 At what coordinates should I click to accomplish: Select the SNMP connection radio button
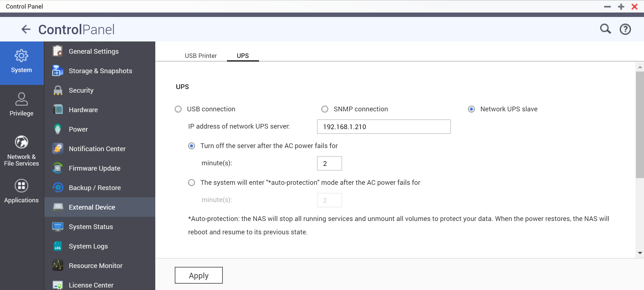pyautogui.click(x=325, y=109)
